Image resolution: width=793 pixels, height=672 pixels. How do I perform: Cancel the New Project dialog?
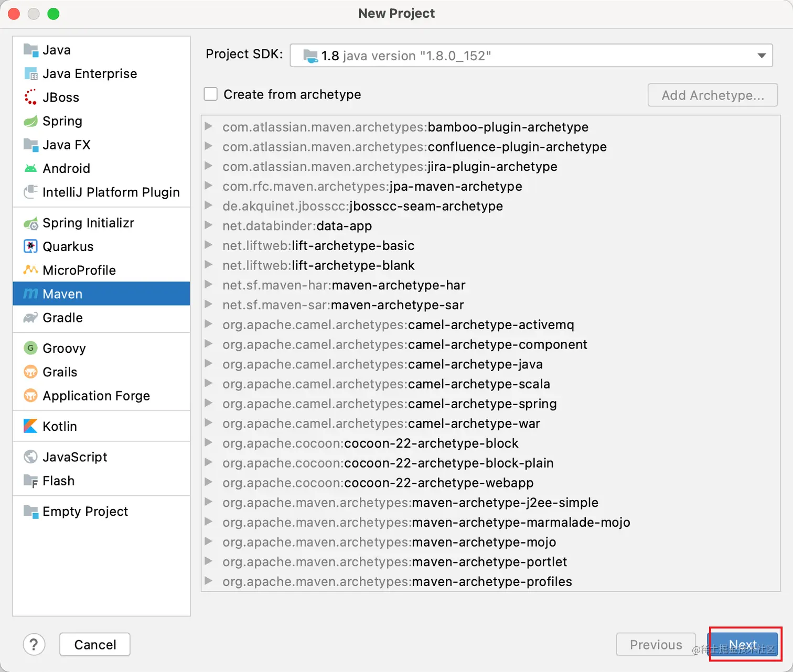95,645
